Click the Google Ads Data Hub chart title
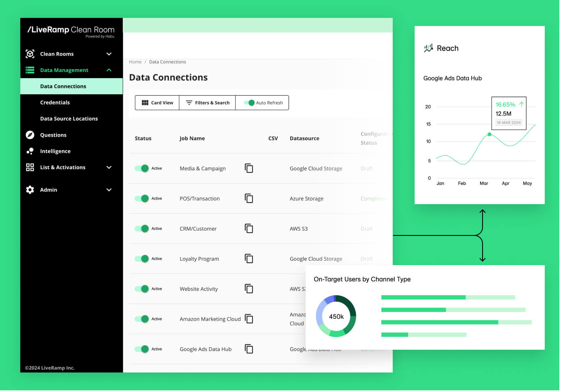561x392 pixels. [x=452, y=78]
